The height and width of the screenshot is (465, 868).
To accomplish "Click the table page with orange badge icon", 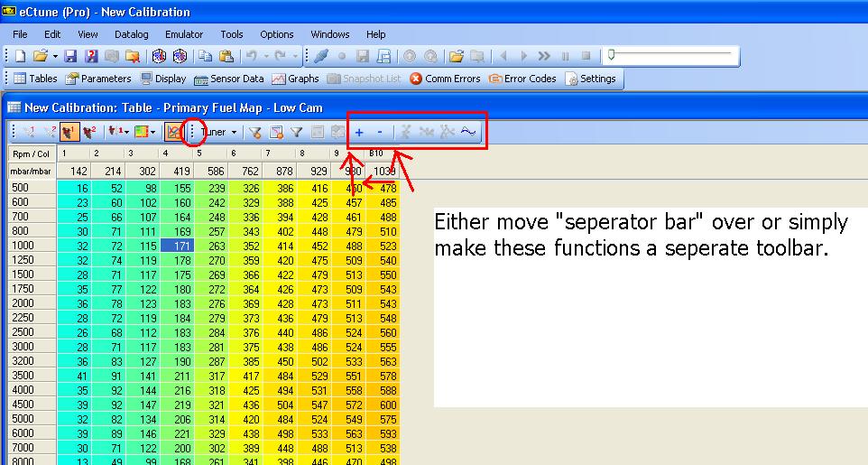I will pyautogui.click(x=276, y=132).
